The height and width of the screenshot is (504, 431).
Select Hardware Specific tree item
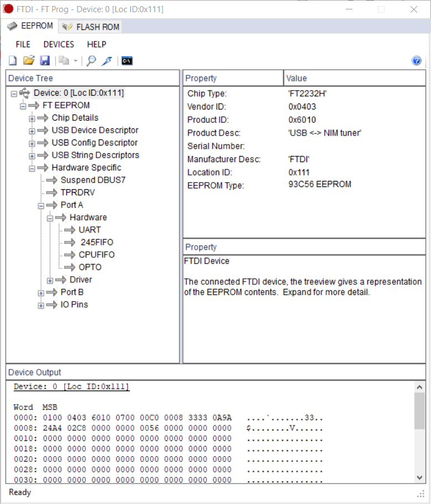(x=86, y=168)
